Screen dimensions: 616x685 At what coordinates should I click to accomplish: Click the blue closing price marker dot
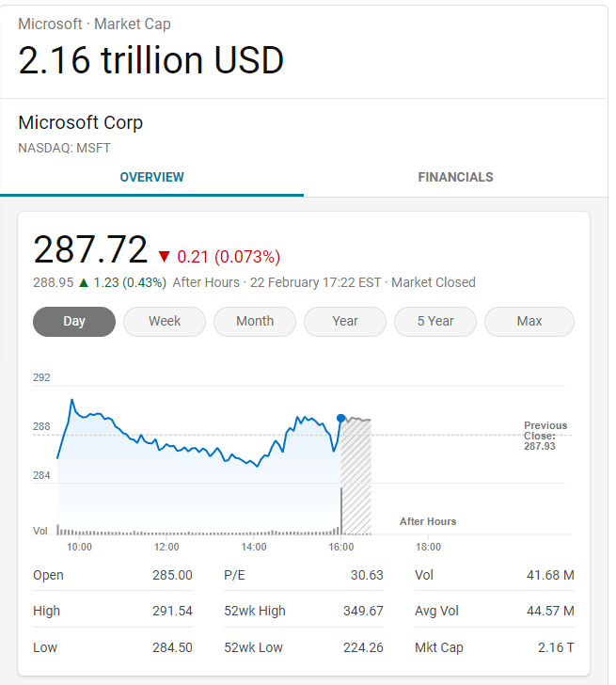pyautogui.click(x=340, y=418)
